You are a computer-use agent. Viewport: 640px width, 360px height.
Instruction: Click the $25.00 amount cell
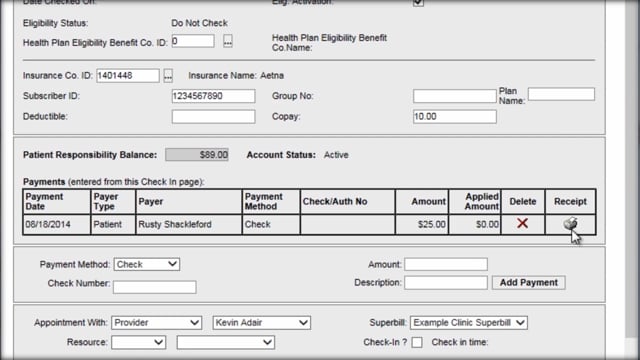tap(422, 224)
